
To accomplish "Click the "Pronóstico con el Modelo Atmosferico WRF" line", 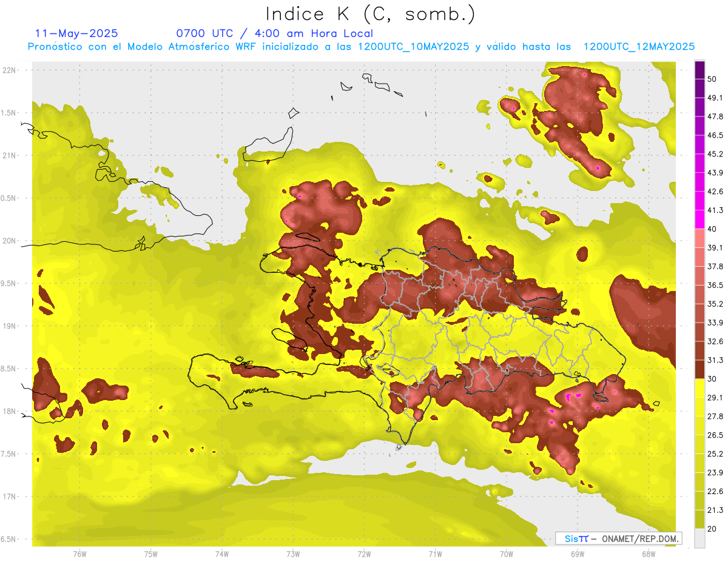I will coord(361,47).
